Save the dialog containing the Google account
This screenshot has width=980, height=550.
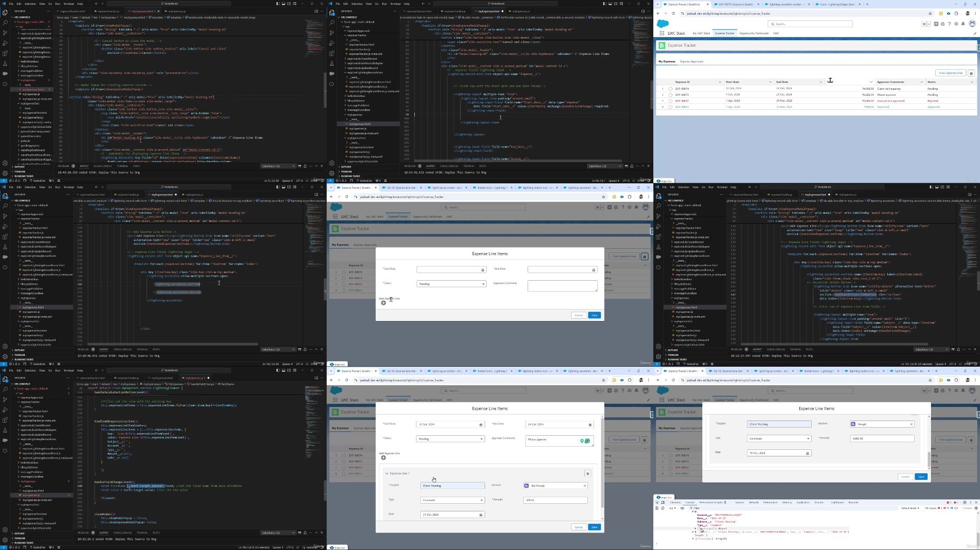click(x=921, y=477)
